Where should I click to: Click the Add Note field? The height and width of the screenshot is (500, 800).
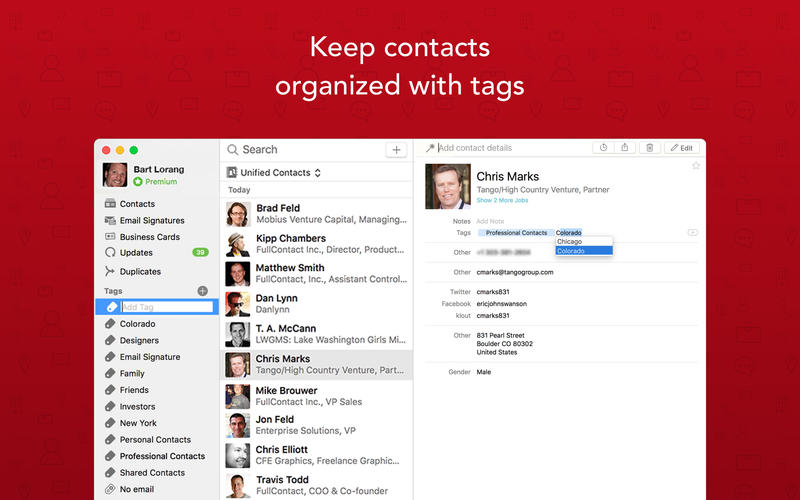point(490,221)
